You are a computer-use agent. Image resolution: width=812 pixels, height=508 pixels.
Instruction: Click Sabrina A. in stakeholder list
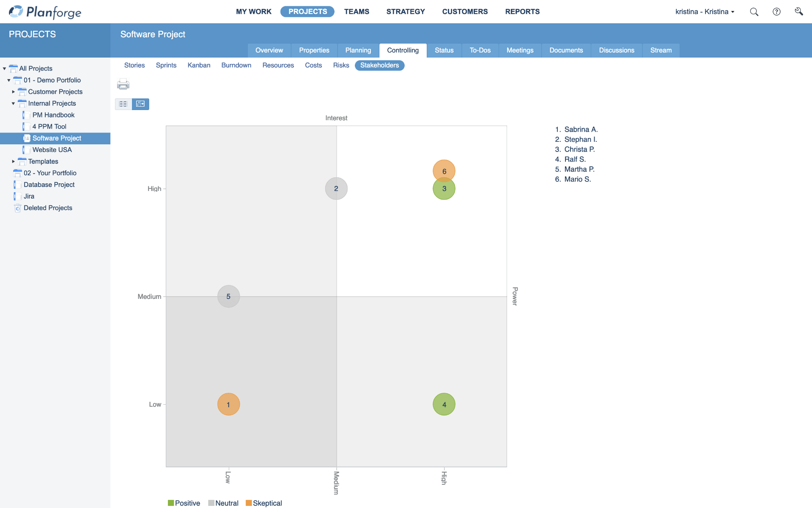point(581,130)
